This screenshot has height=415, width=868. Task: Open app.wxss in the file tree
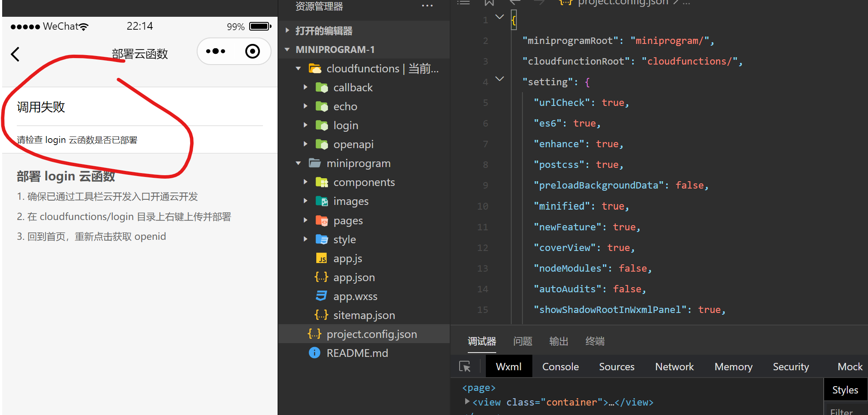[355, 296]
